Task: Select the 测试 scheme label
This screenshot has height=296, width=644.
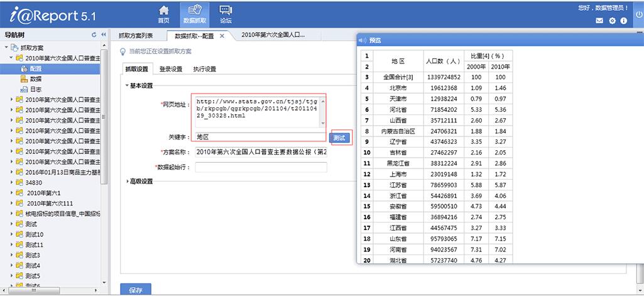Action: 31,224
